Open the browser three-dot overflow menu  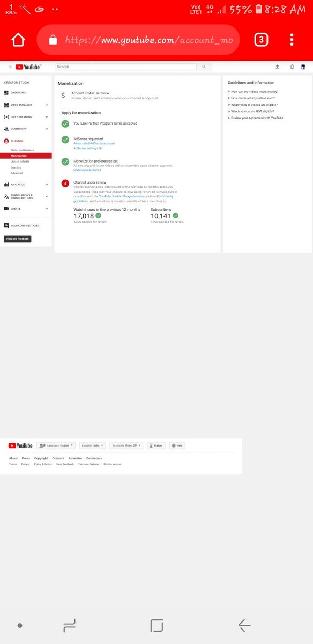click(292, 40)
